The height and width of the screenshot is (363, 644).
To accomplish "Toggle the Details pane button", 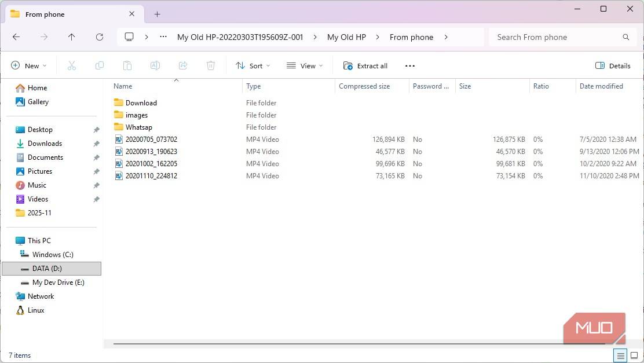I will pyautogui.click(x=613, y=66).
